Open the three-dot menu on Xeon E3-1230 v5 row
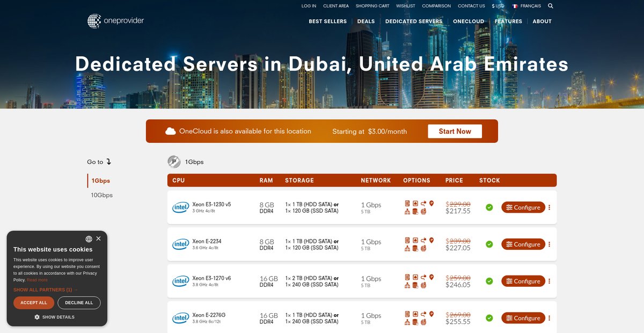The width and height of the screenshot is (644, 333). point(550,207)
